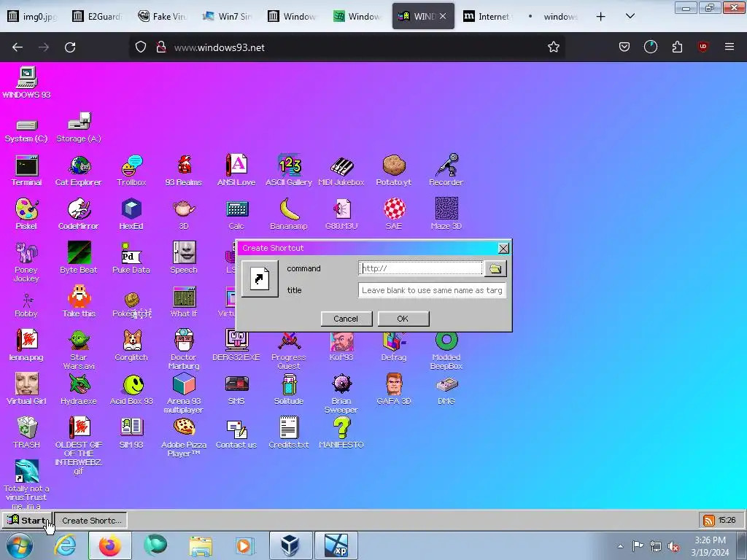Image resolution: width=747 pixels, height=560 pixels.
Task: Click the shortcut title input field
Action: click(432, 290)
